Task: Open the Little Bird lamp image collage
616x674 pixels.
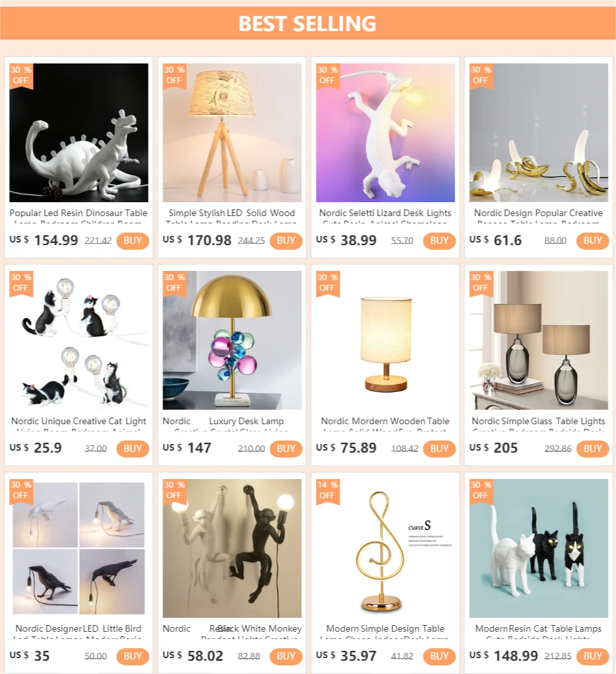Action: 79,548
